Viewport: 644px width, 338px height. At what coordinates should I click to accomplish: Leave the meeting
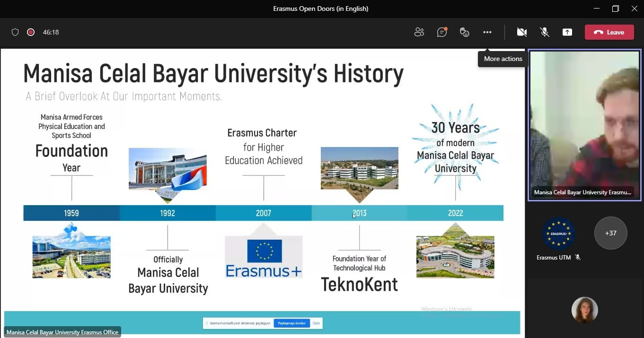609,32
